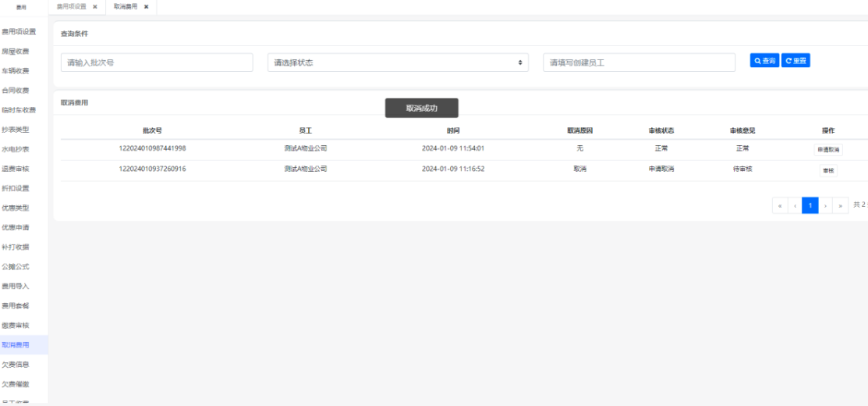Open the 请选择状态 status dropdown
Viewport: 868px width, 406px height.
click(x=398, y=62)
